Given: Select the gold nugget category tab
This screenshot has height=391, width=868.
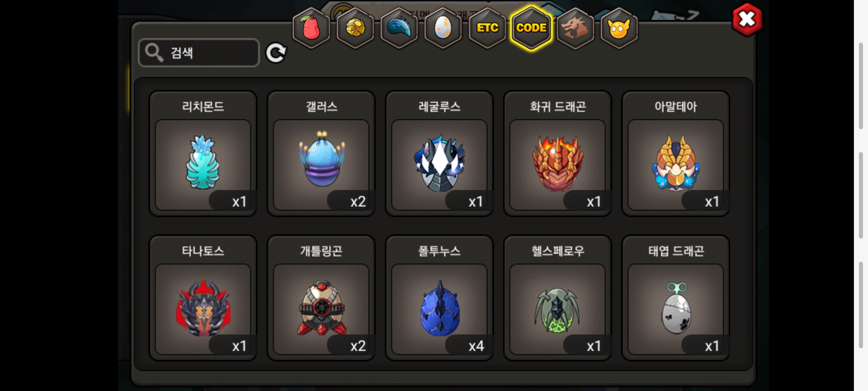Looking at the screenshot, I should click(355, 28).
